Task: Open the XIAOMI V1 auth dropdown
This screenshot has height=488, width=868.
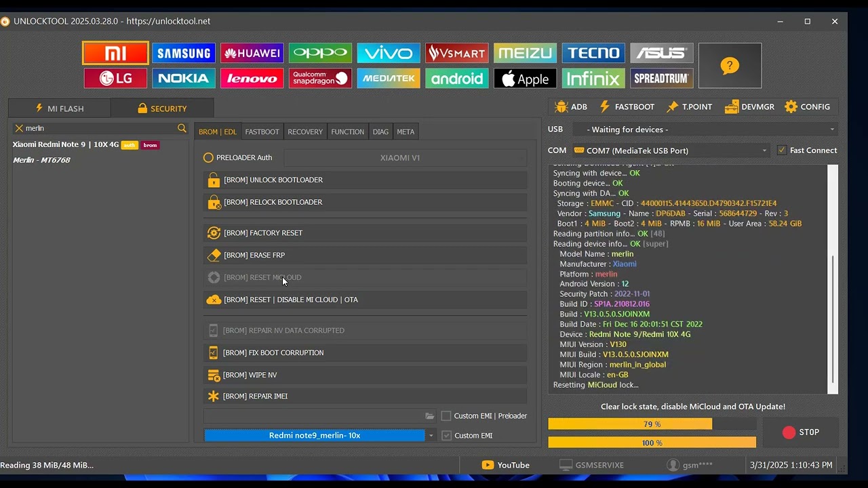Action: [x=405, y=158]
